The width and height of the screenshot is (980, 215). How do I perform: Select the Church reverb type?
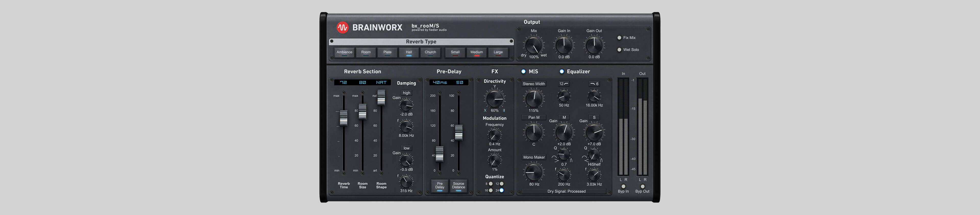[x=430, y=53]
